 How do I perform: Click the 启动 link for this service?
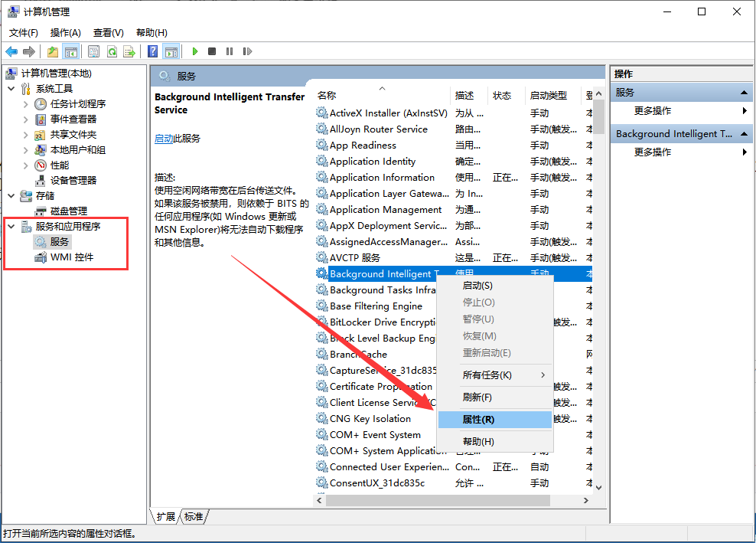(x=164, y=139)
